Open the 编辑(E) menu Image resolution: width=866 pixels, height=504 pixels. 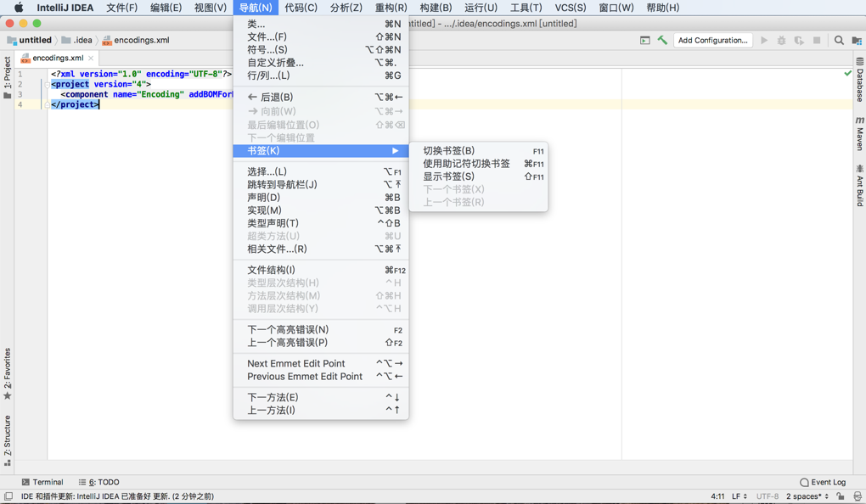point(166,8)
